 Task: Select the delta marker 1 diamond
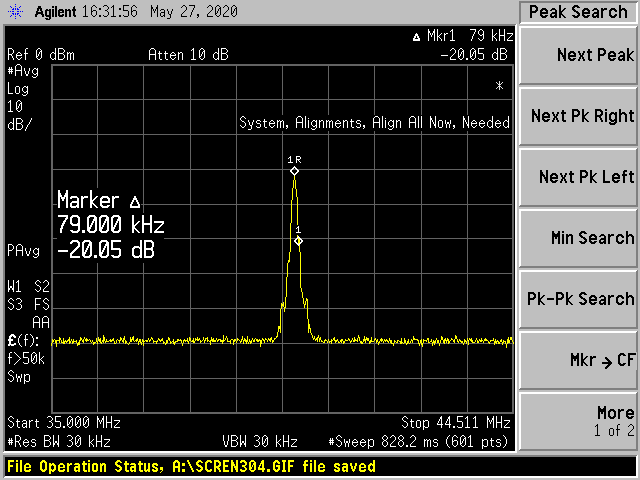(x=298, y=241)
